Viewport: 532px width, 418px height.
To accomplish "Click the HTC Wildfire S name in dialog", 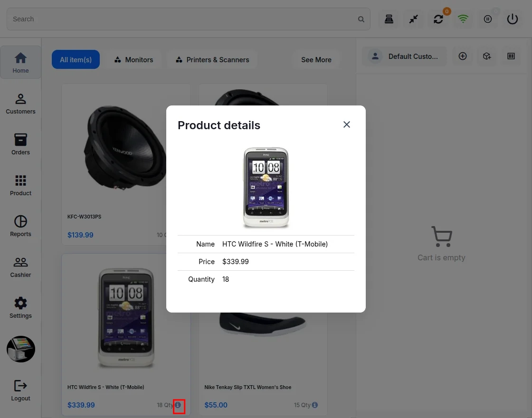I will click(275, 244).
